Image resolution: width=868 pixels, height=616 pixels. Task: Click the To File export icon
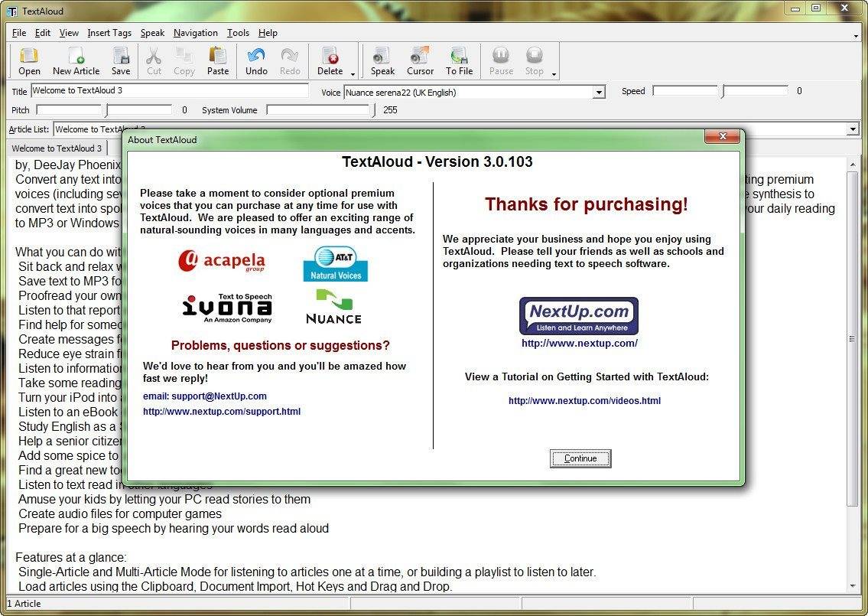click(459, 61)
